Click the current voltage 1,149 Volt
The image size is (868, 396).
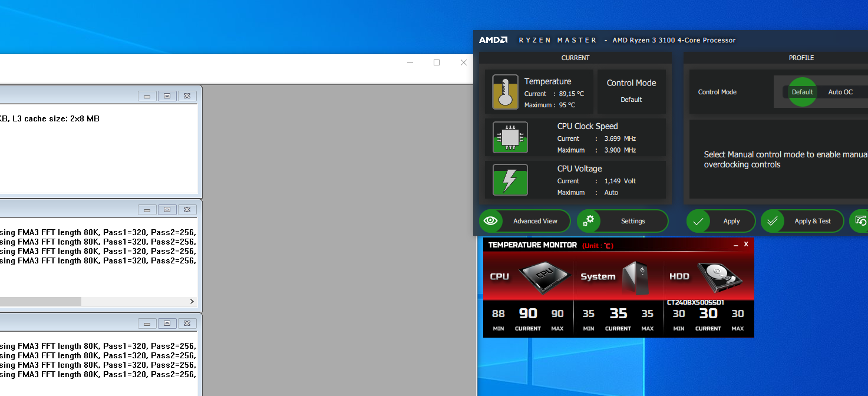(x=621, y=181)
